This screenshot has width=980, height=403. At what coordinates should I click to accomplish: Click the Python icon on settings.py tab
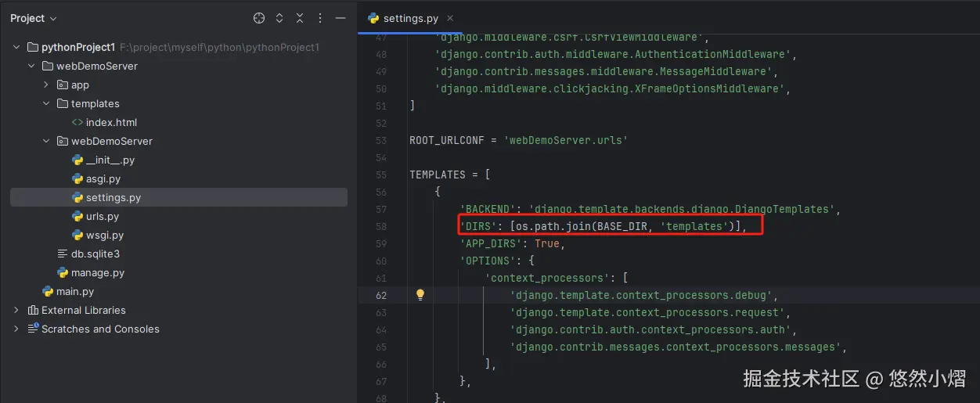(x=373, y=18)
